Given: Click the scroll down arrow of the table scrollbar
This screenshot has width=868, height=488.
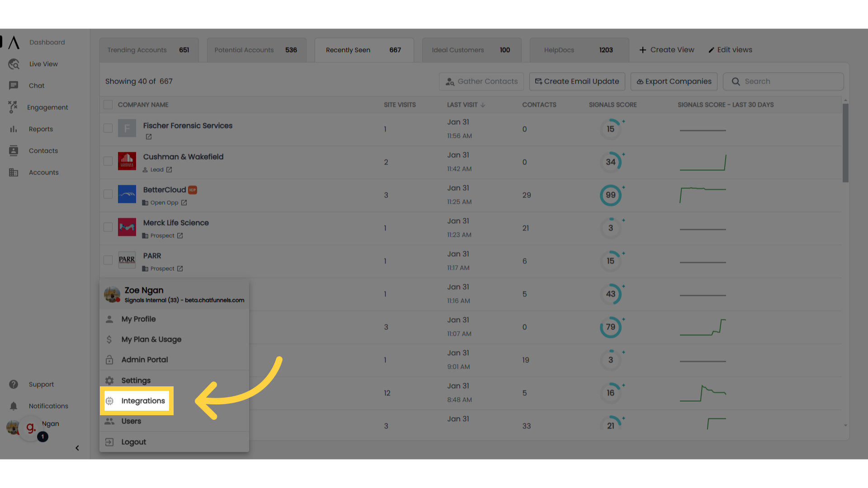Looking at the screenshot, I should pyautogui.click(x=845, y=426).
